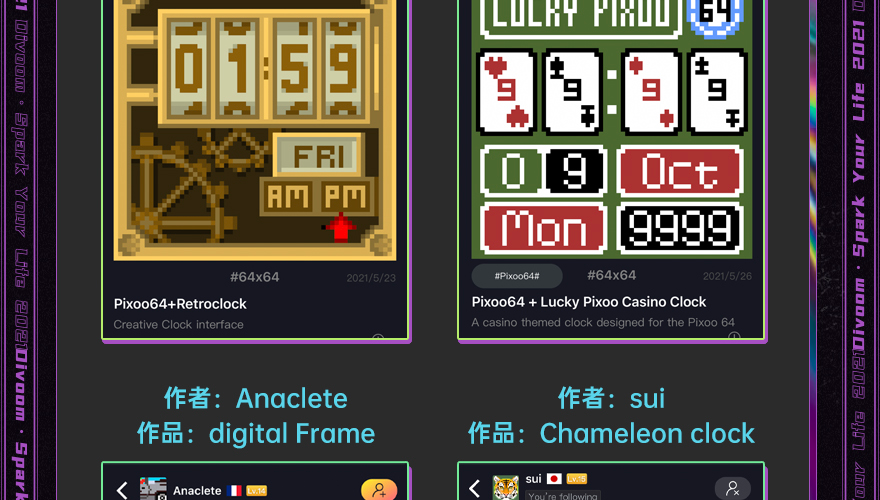View the golden Retroclock pixel art image
This screenshot has height=500, width=880.
tap(255, 130)
